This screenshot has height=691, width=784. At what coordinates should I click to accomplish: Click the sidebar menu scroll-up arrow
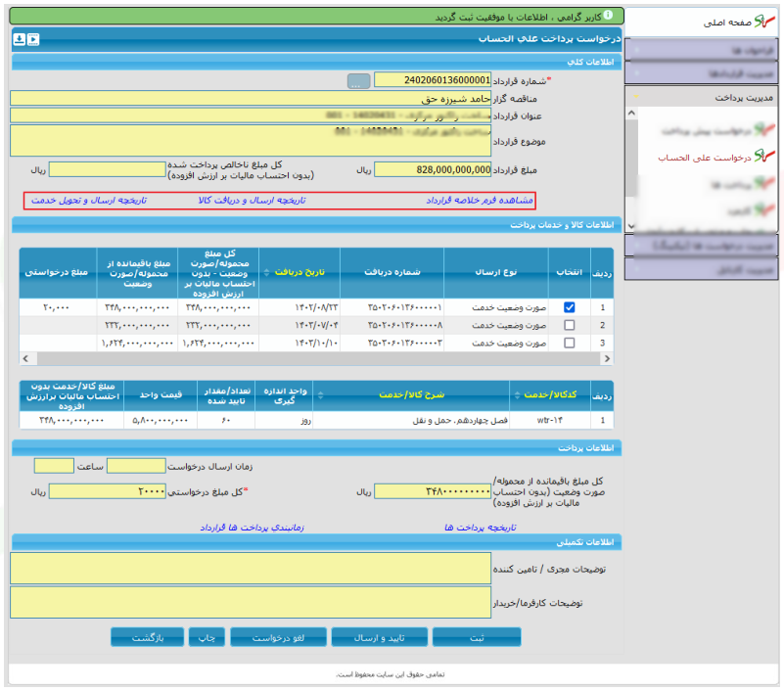pyautogui.click(x=631, y=113)
